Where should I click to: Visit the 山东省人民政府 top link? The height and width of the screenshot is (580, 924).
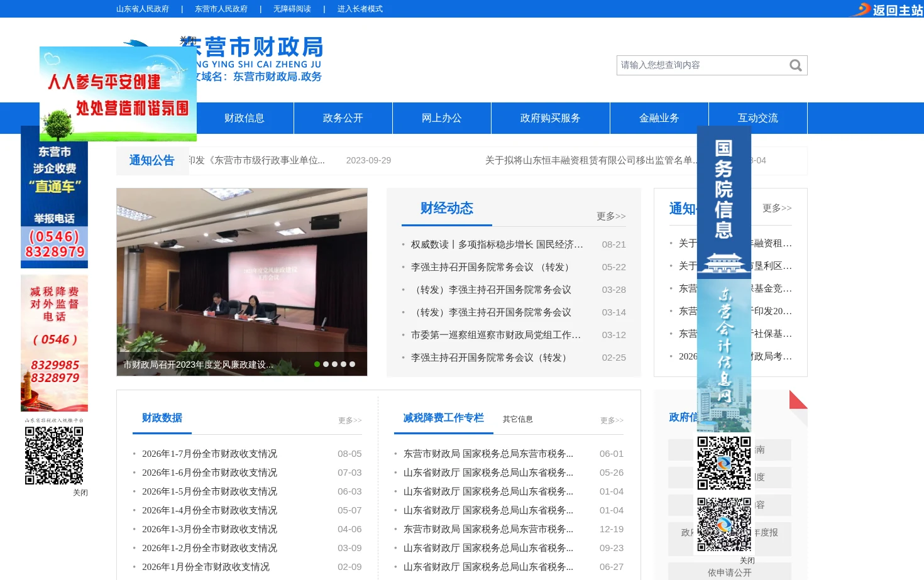pos(143,9)
